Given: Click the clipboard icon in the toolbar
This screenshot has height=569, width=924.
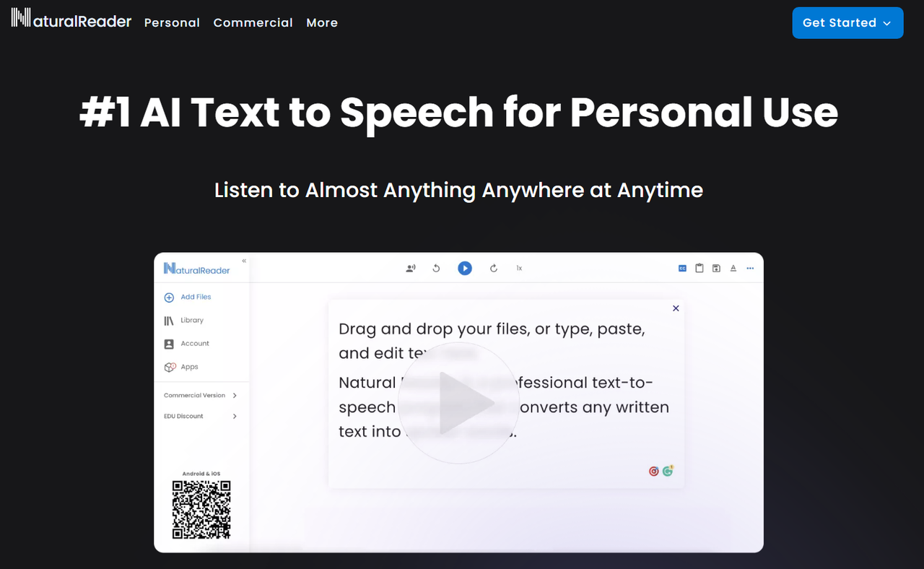Looking at the screenshot, I should click(699, 269).
